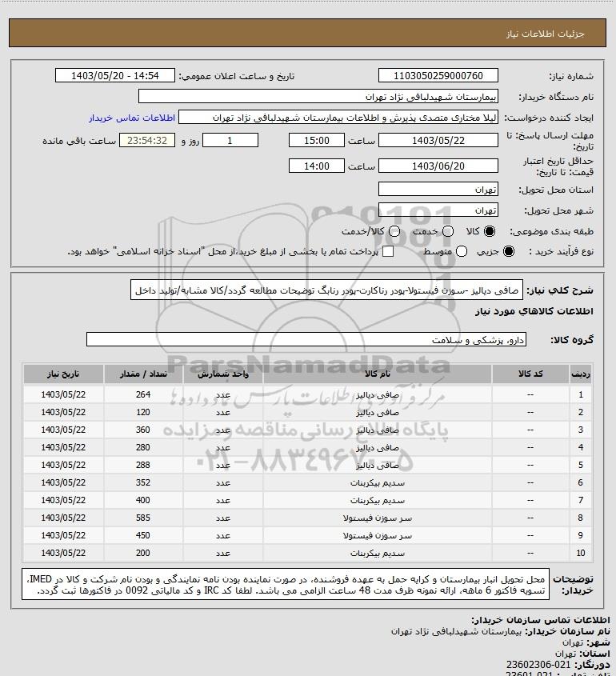Screen dimensions: 616x676
Task: Click صافی دیالیز in row 2
Action: point(377,413)
